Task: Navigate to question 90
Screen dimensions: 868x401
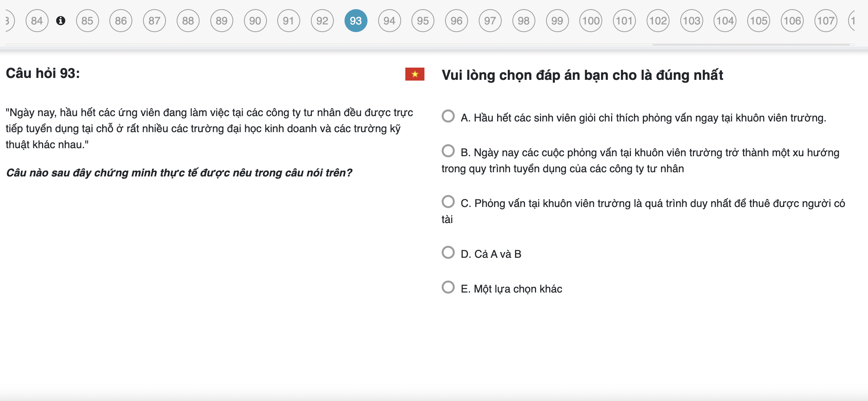Action: tap(255, 21)
